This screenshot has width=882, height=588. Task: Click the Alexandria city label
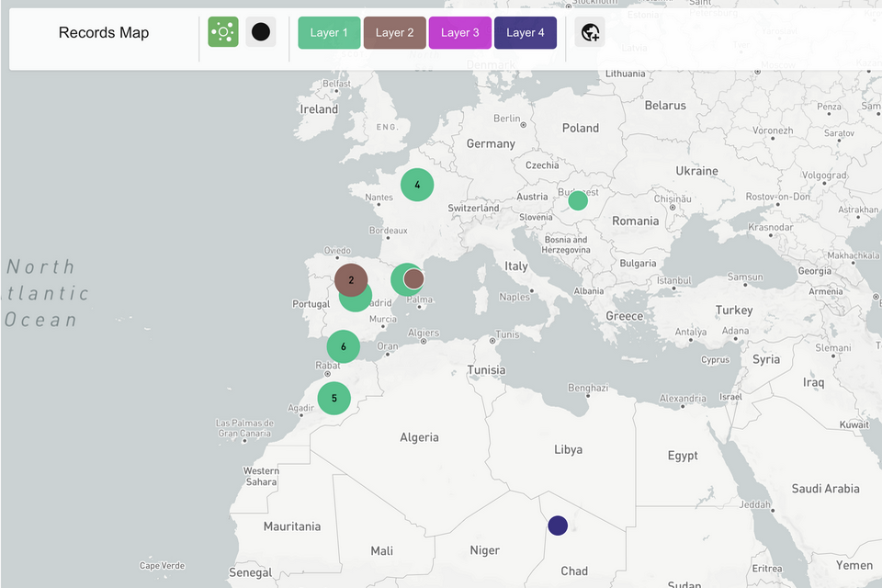(683, 399)
